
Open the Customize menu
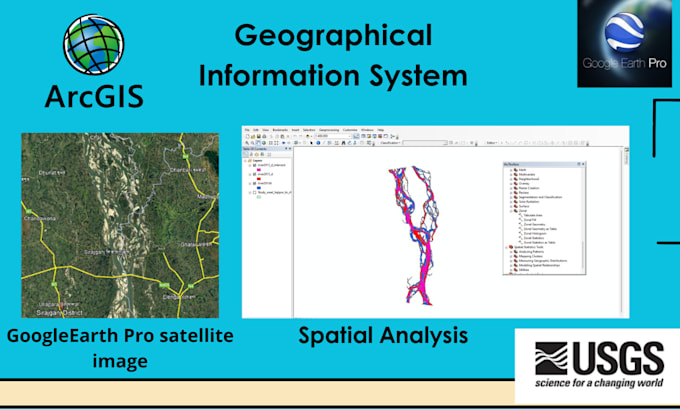coord(350,130)
